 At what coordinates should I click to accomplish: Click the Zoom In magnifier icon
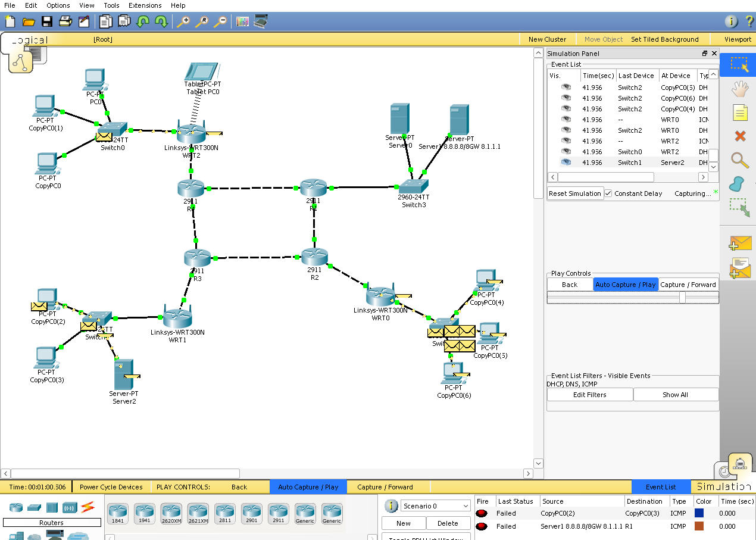(183, 22)
